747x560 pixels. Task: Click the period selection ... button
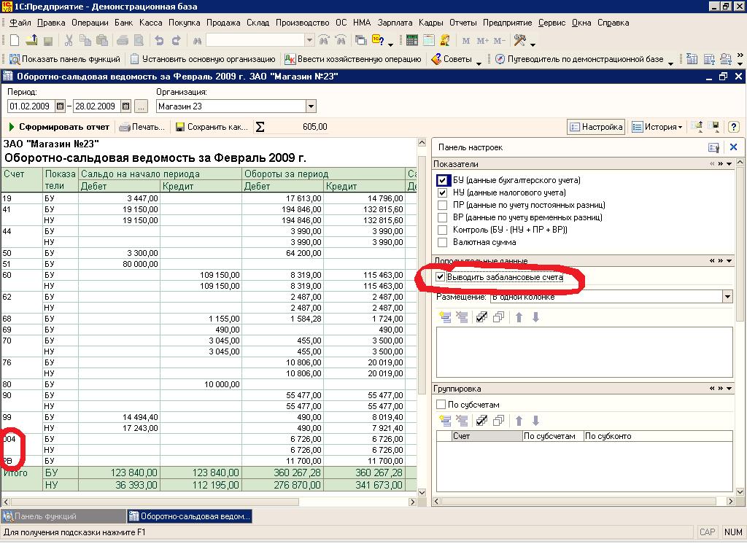pos(141,106)
